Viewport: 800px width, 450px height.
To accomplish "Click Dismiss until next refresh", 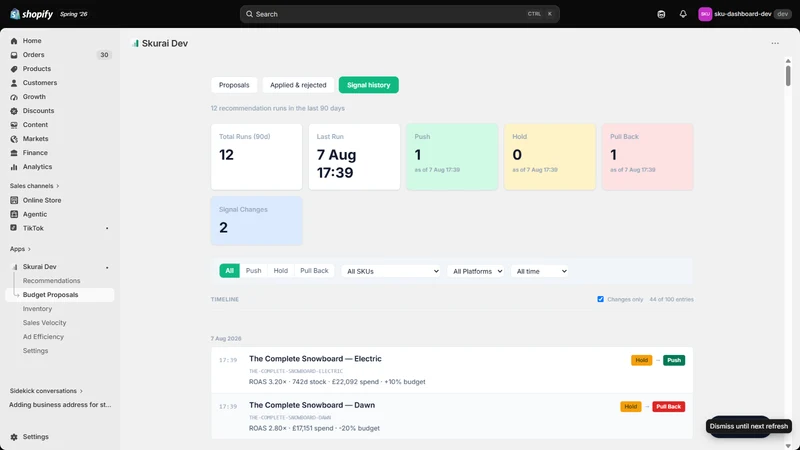I will [748, 427].
